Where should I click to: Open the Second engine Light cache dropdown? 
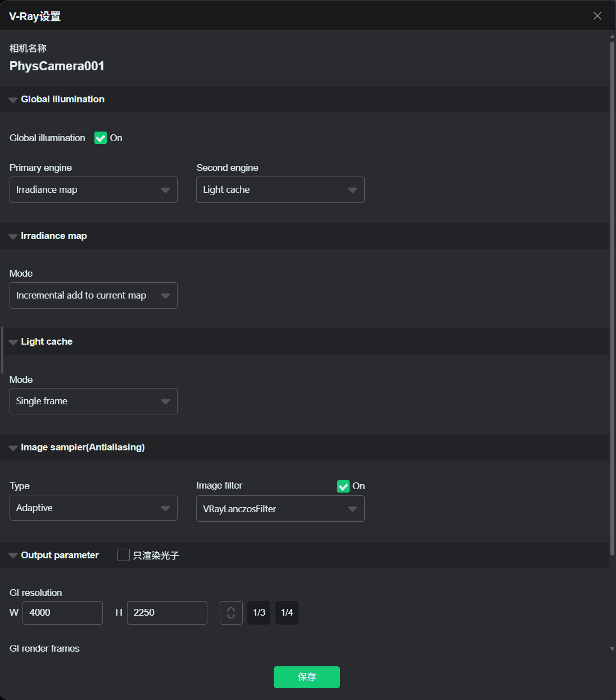(x=280, y=190)
